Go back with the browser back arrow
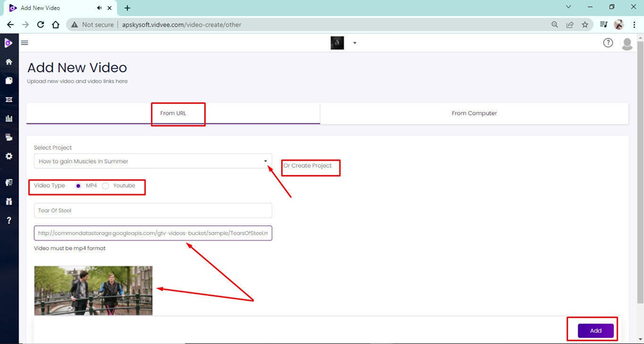The height and width of the screenshot is (344, 644). click(x=10, y=25)
